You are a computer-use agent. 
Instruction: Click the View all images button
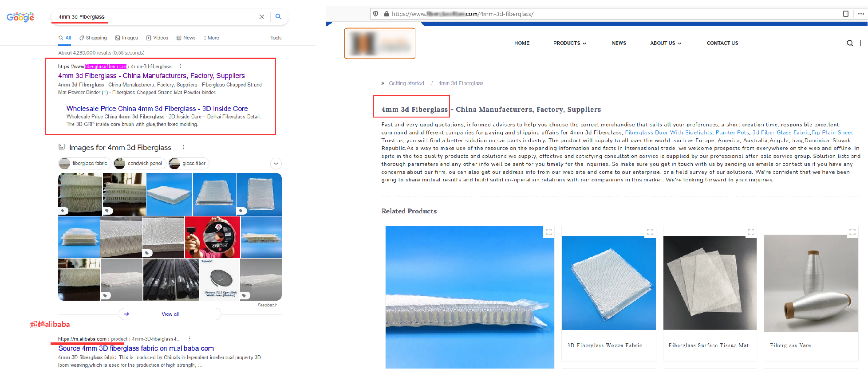[170, 314]
